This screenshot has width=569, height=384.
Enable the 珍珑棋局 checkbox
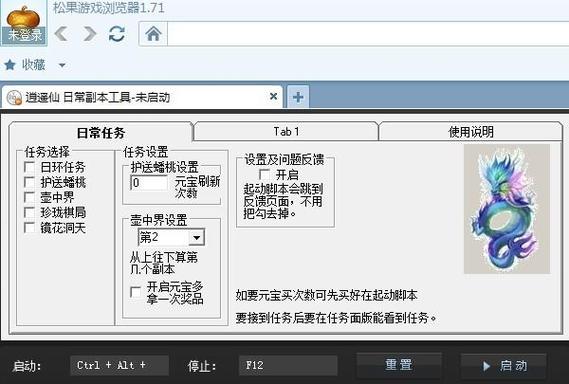coord(29,213)
